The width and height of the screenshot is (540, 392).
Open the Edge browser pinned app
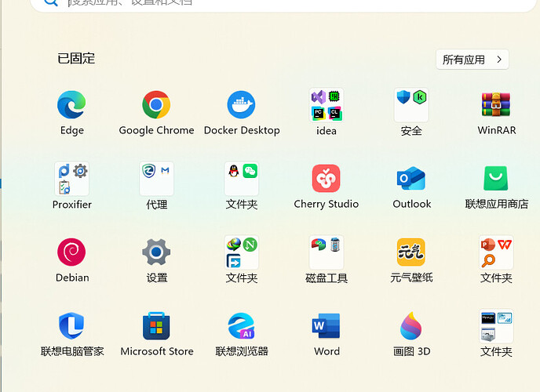[x=71, y=104]
